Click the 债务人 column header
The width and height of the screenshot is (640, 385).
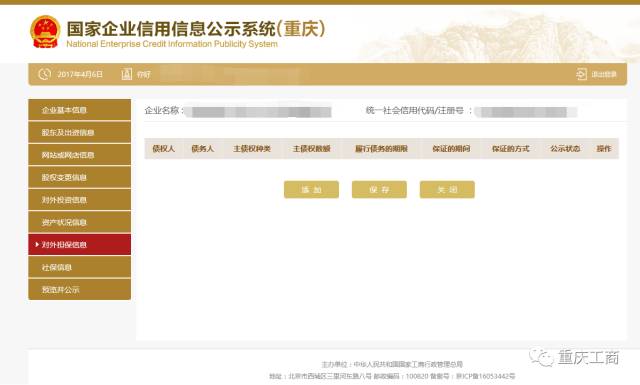[x=202, y=149]
